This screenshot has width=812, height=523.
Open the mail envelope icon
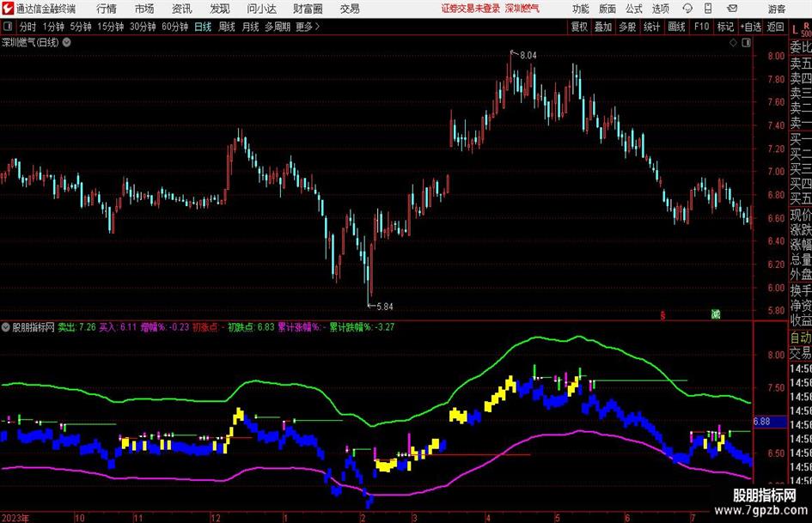coord(732,9)
